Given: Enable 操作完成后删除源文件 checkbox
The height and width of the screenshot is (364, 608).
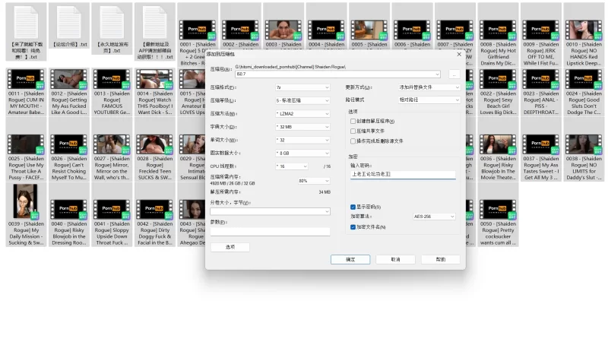Looking at the screenshot, I should pyautogui.click(x=353, y=141).
